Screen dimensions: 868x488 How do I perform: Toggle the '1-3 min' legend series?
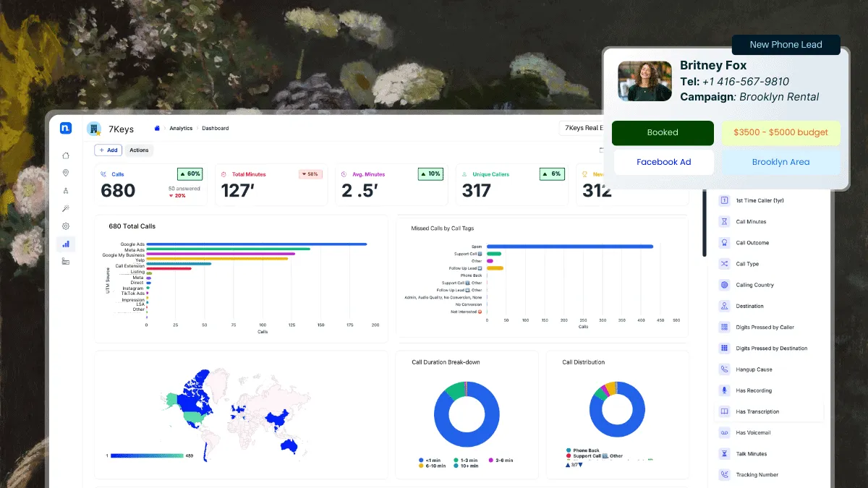(466, 460)
